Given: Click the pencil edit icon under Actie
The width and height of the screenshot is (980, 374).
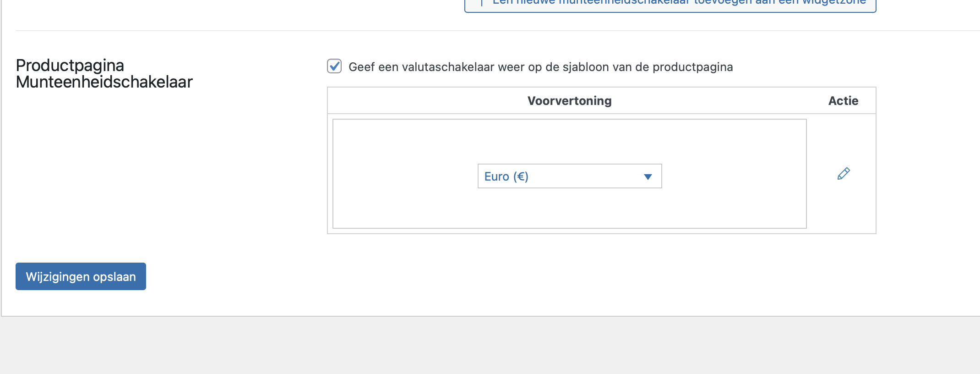Looking at the screenshot, I should pyautogui.click(x=844, y=174).
